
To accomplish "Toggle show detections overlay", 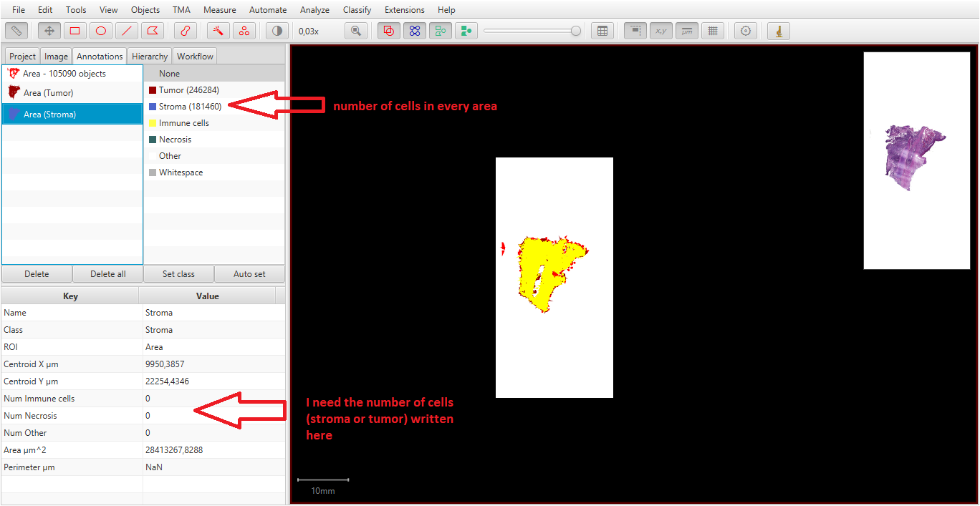I will [441, 31].
